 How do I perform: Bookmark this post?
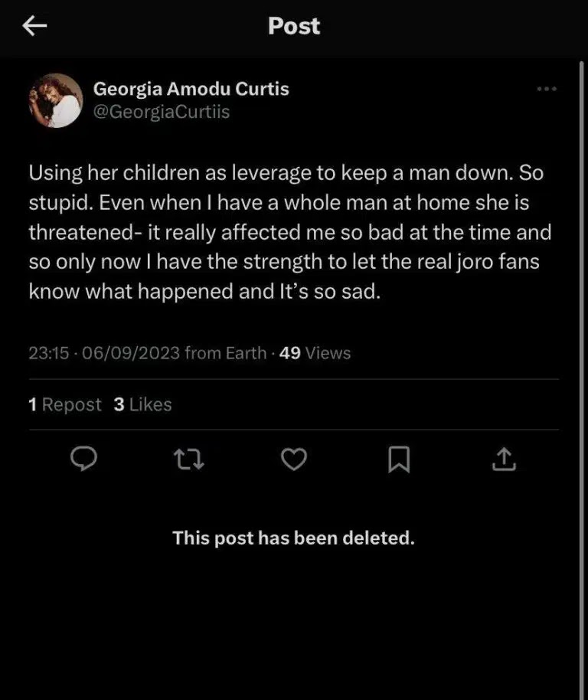[399, 460]
